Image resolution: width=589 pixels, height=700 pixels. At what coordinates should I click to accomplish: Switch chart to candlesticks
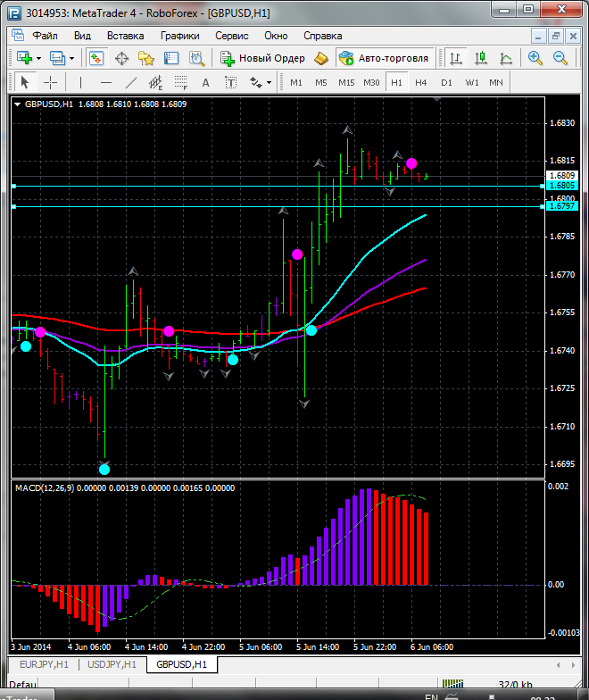[481, 58]
